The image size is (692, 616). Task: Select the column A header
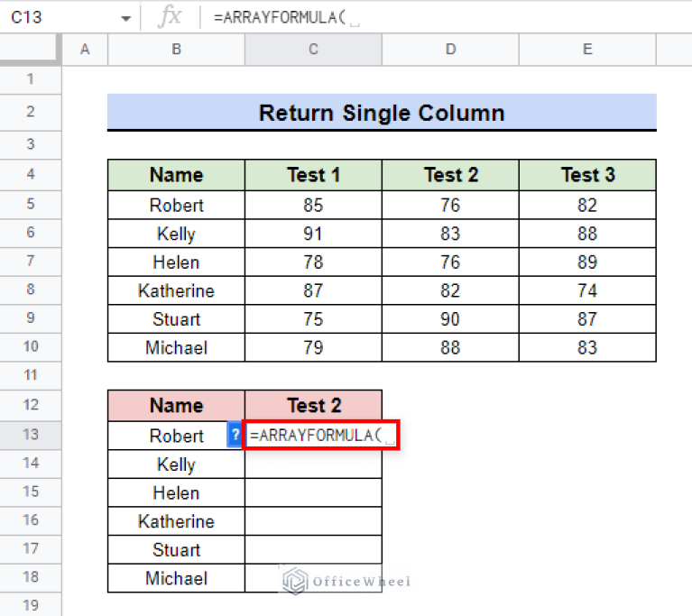pyautogui.click(x=85, y=50)
